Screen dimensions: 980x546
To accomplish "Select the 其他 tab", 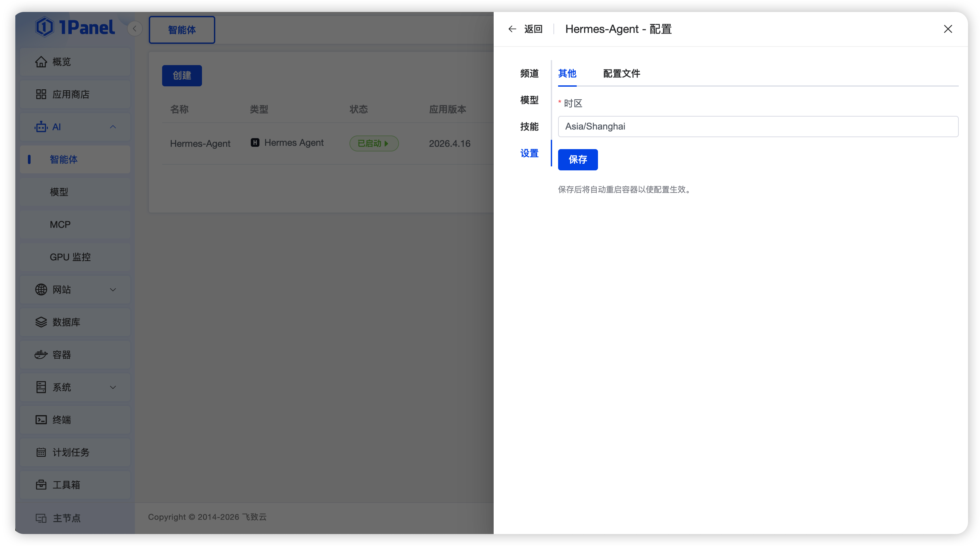I will 567,73.
